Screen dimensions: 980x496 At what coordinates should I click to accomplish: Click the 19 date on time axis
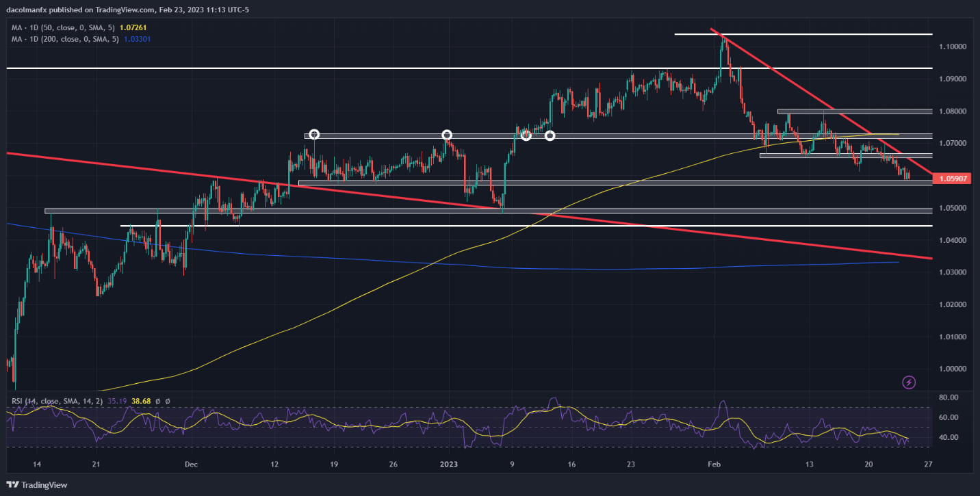pyautogui.click(x=333, y=464)
